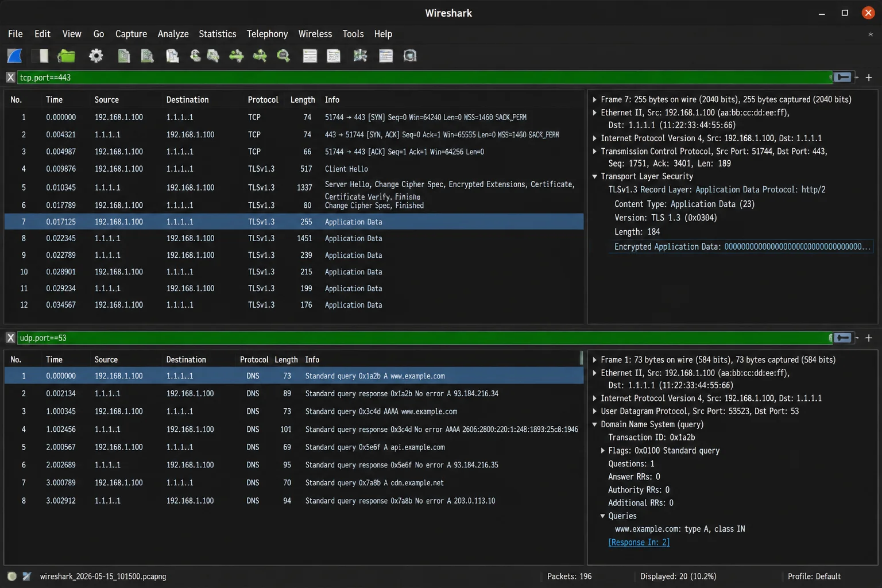Collapse Transport Layer Security node
Image resolution: width=882 pixels, height=588 pixels.
point(595,176)
